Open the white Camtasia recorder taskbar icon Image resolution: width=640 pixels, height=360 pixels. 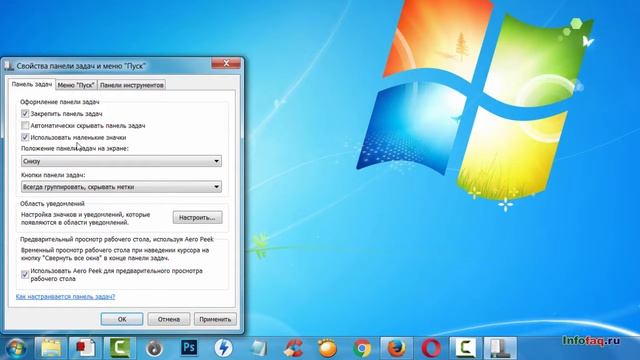point(466,349)
